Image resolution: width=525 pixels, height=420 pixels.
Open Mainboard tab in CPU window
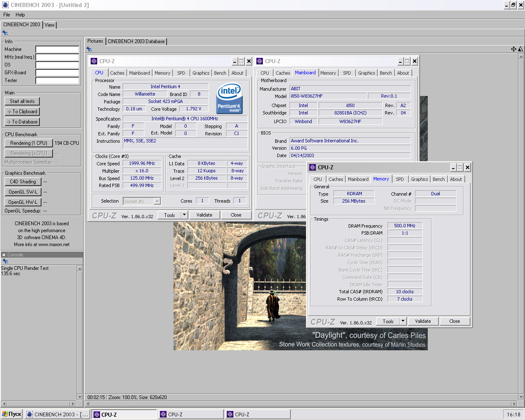(139, 73)
